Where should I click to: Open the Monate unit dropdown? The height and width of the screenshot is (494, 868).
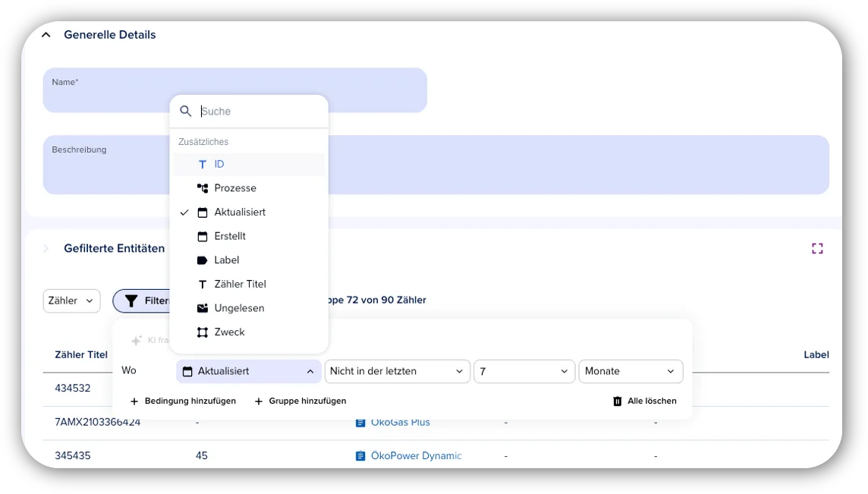click(631, 372)
